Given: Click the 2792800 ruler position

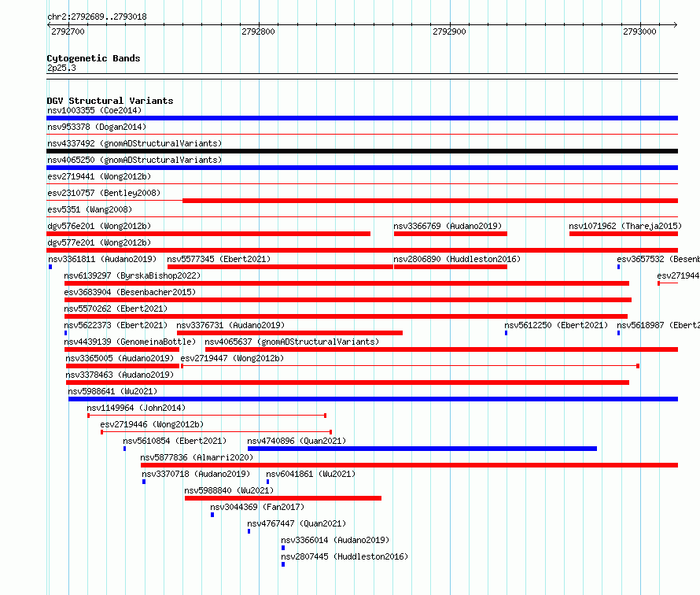Looking at the screenshot, I should [258, 31].
